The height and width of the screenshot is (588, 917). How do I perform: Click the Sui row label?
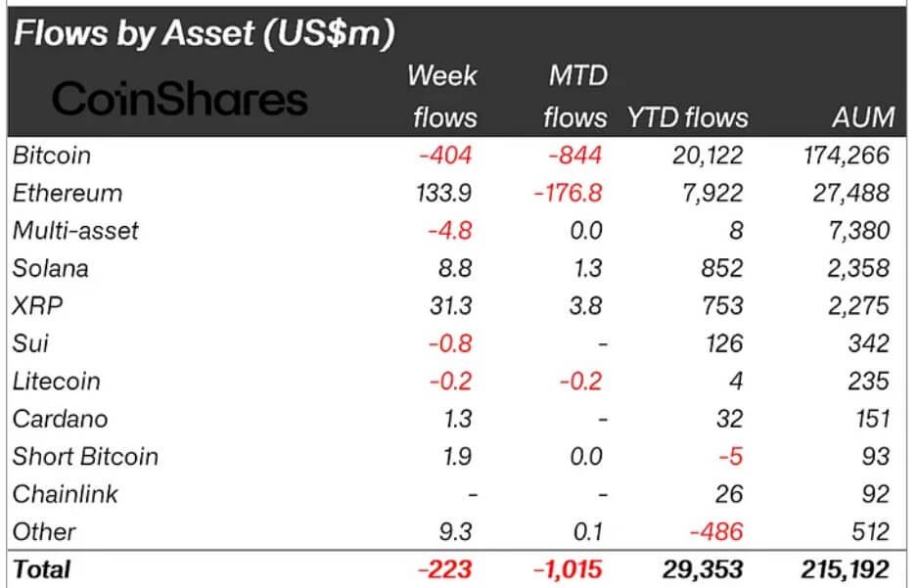tap(30, 343)
